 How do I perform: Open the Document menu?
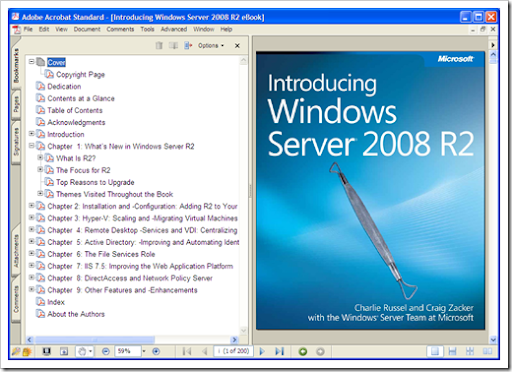coord(87,29)
